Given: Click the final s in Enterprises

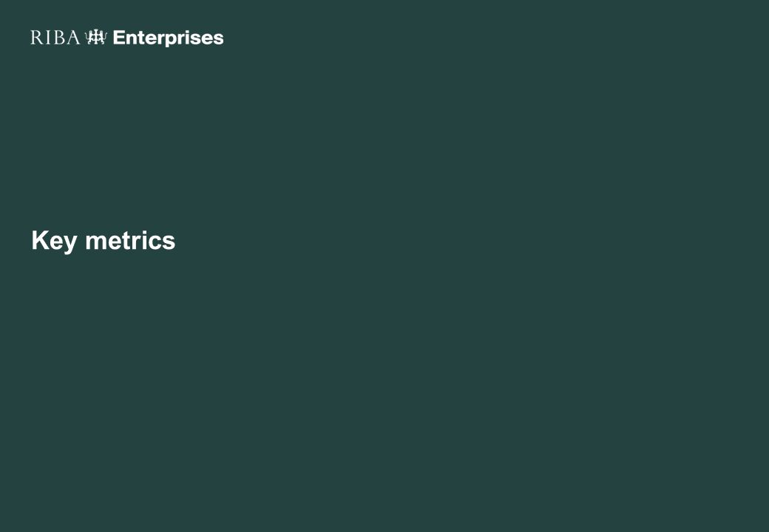Looking at the screenshot, I should coord(217,39).
